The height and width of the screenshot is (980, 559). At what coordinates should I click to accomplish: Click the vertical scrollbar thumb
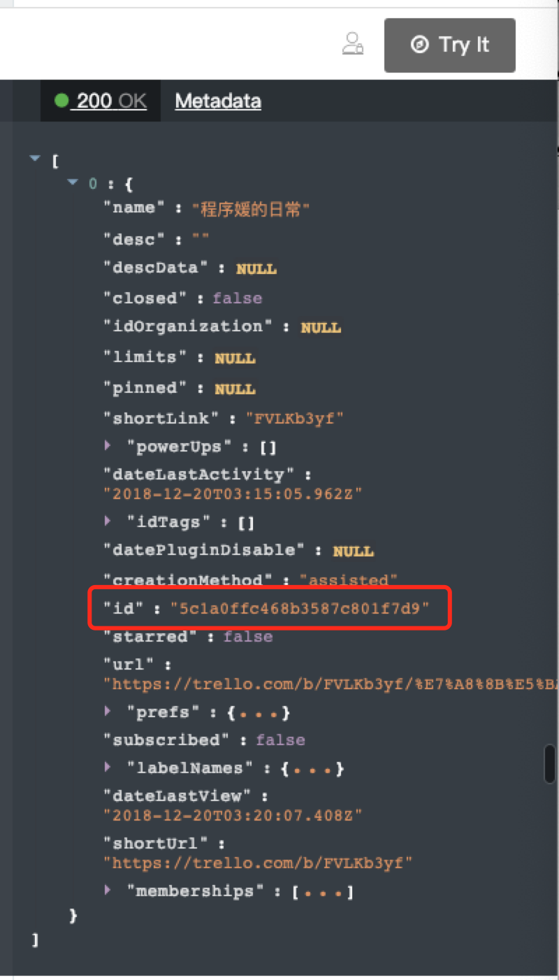(x=550, y=765)
